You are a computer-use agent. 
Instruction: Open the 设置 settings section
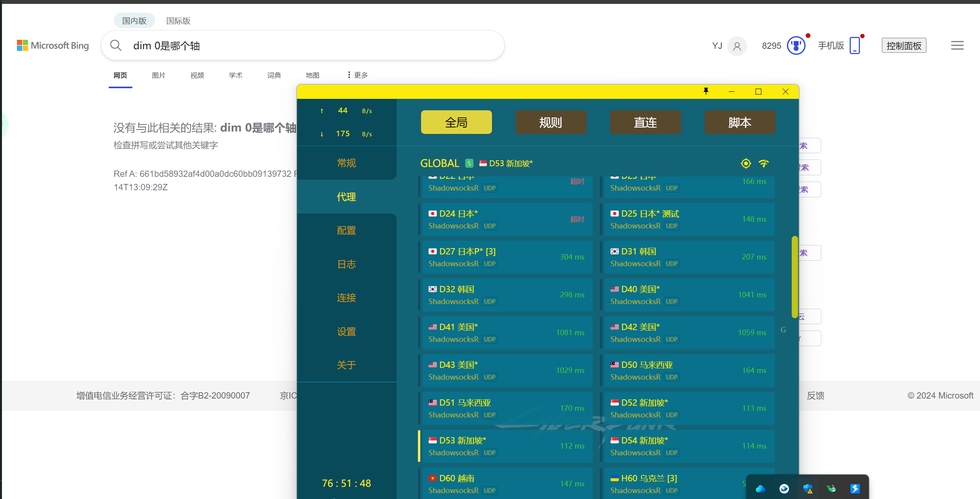346,332
